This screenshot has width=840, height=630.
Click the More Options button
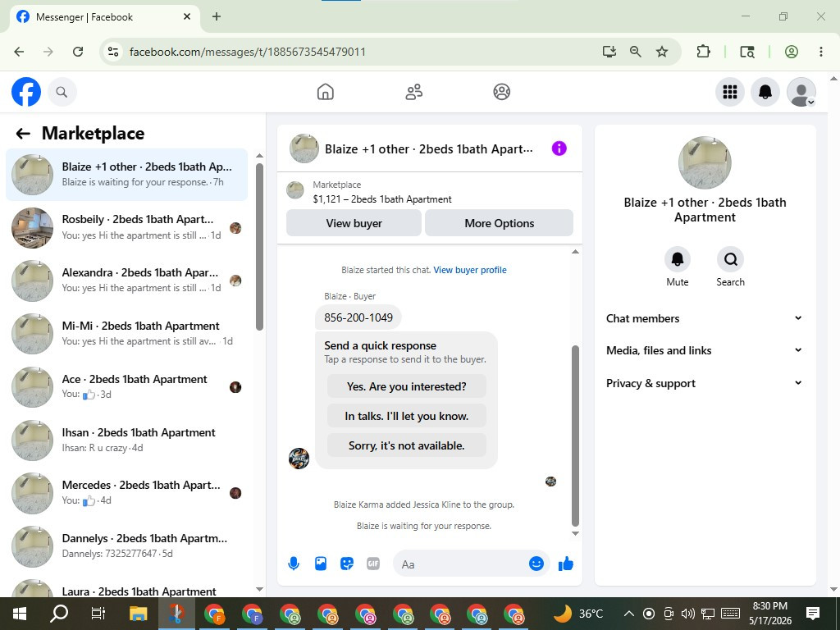pos(499,223)
